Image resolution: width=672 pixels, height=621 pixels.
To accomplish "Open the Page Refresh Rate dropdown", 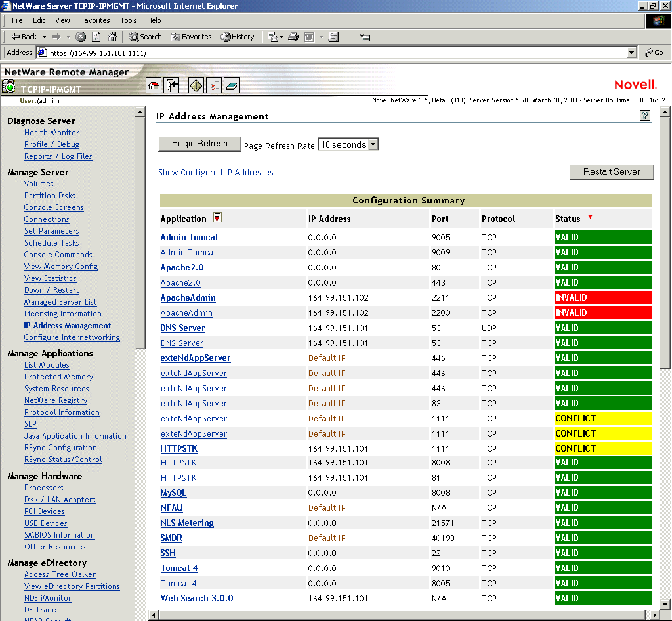I will [373, 144].
